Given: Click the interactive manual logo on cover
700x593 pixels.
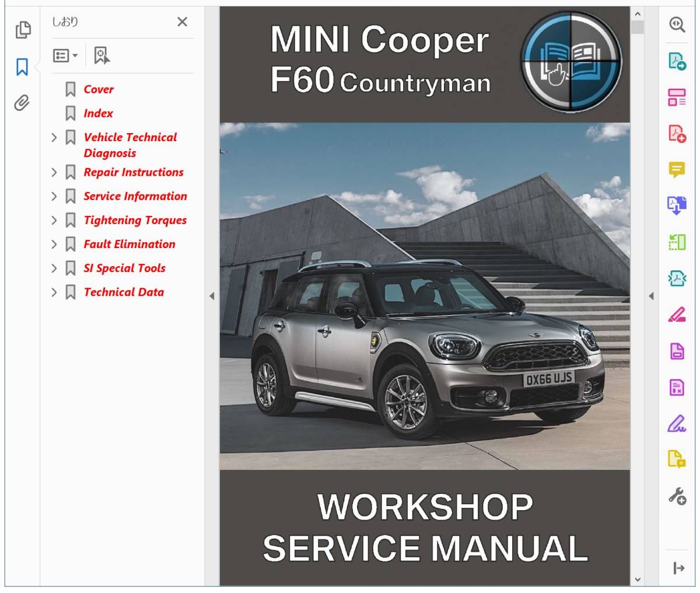Looking at the screenshot, I should click(x=571, y=61).
